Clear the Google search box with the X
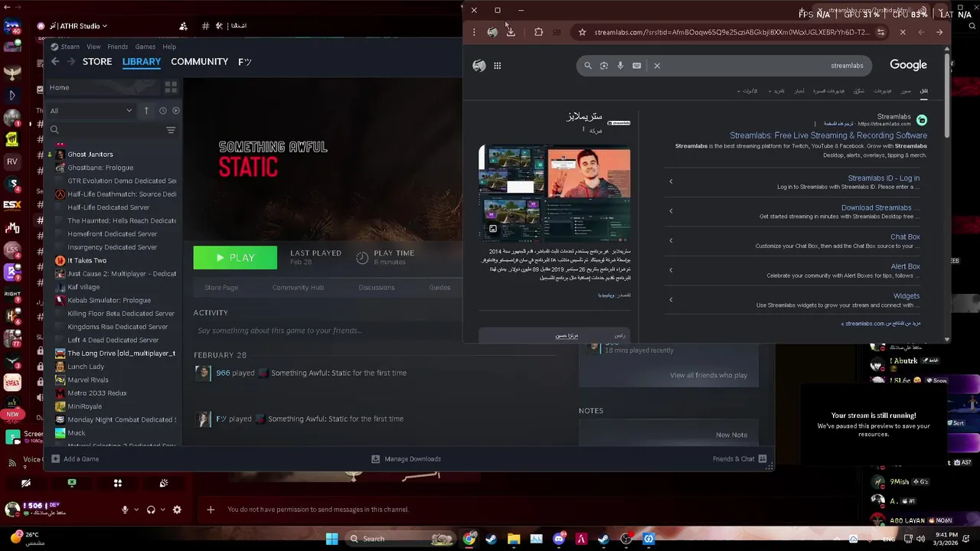This screenshot has width=980, height=551. [657, 66]
